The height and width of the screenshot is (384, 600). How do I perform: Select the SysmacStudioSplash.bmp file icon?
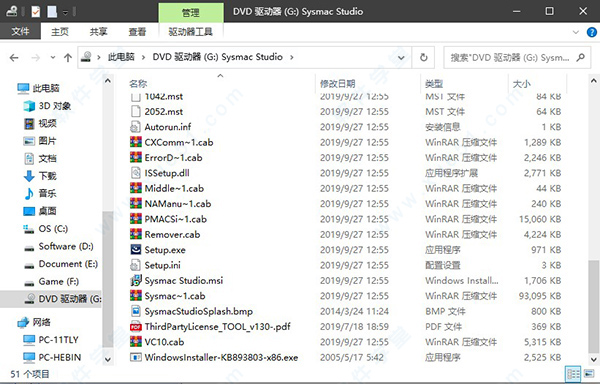pos(135,311)
